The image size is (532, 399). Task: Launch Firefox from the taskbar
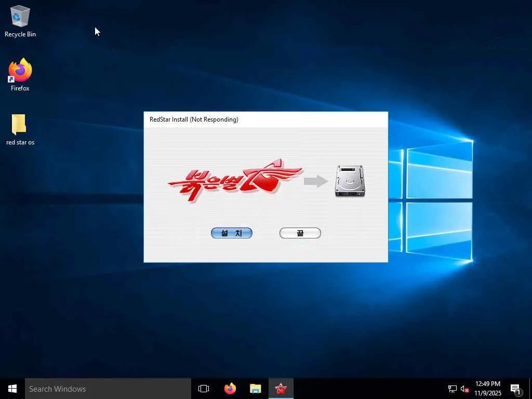click(230, 389)
